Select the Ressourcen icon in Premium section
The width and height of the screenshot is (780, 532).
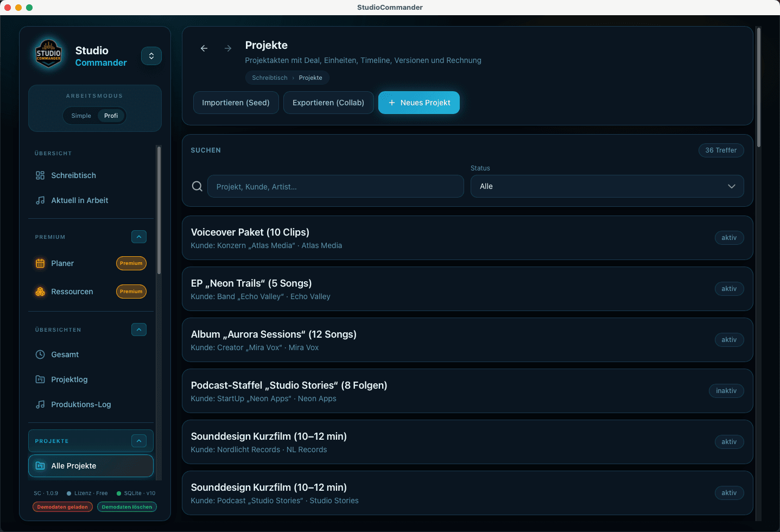point(40,292)
